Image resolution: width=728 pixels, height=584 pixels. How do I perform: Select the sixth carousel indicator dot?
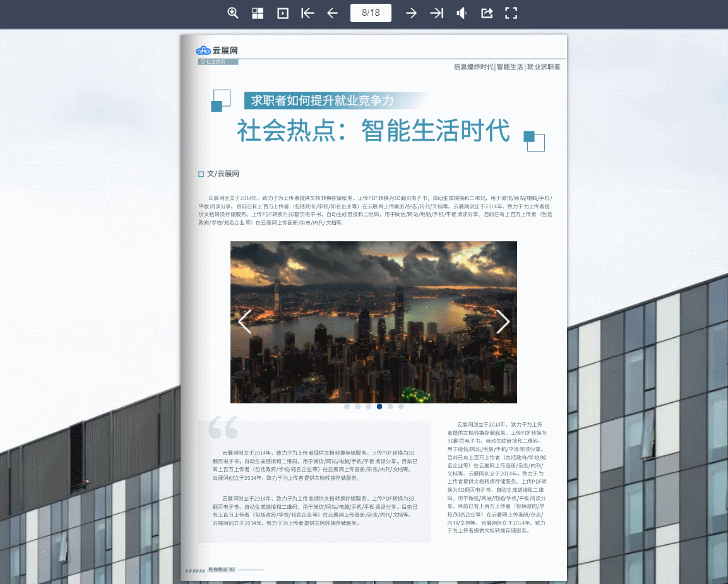pyautogui.click(x=401, y=407)
